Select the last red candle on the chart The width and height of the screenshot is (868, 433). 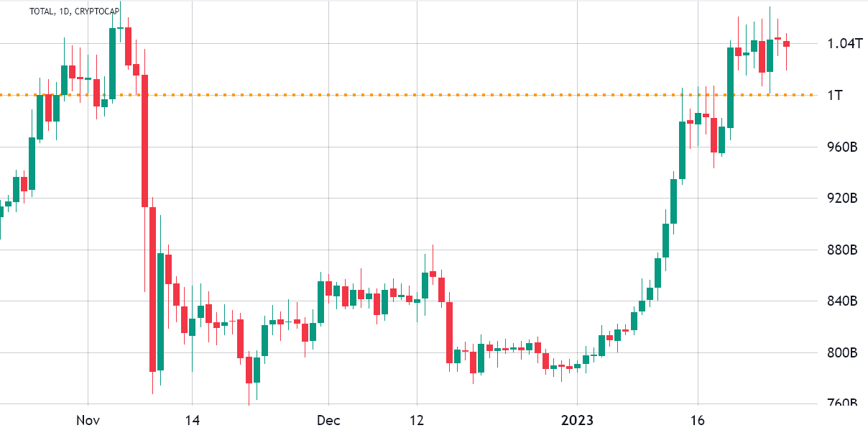pos(786,44)
